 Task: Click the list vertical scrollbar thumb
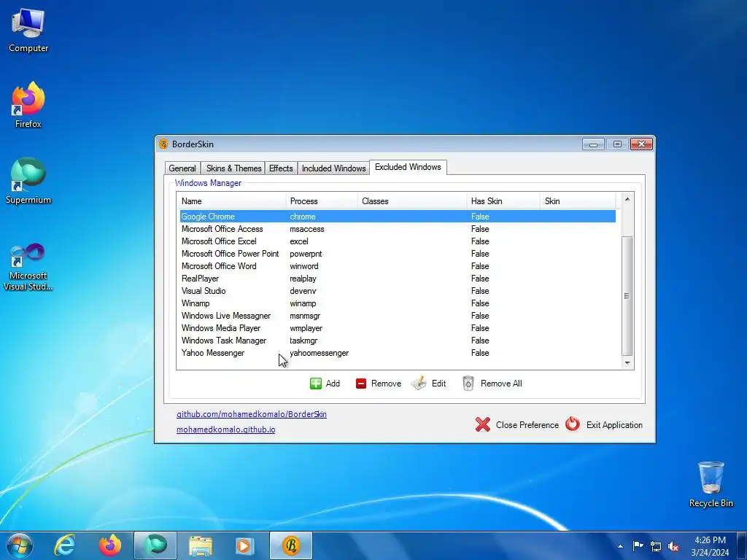[627, 296]
